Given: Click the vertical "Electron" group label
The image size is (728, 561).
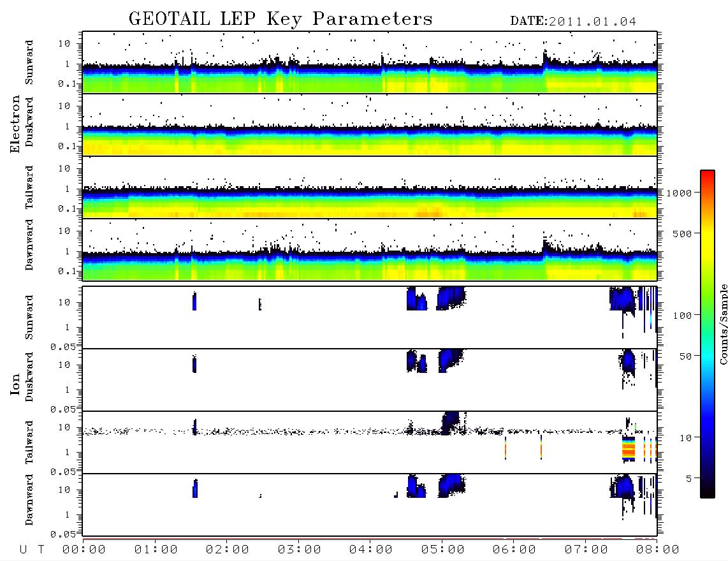Looking at the screenshot, I should 15,124.
